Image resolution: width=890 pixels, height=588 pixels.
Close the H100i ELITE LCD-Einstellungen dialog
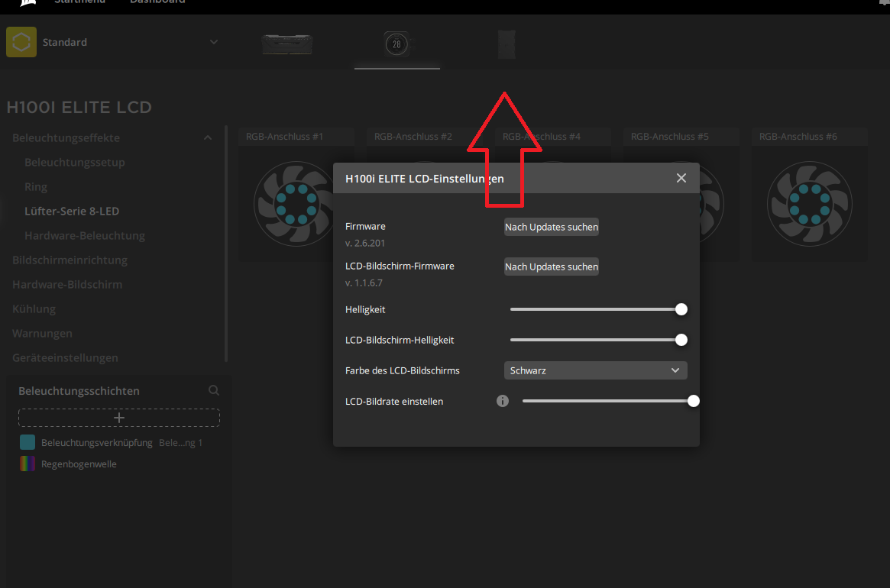(x=681, y=178)
